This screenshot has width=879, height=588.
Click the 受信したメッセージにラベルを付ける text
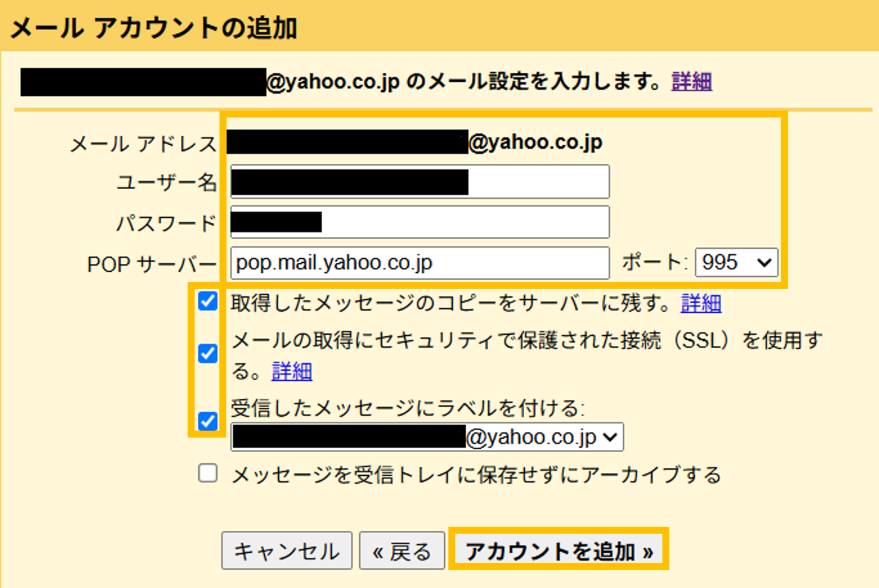(408, 407)
